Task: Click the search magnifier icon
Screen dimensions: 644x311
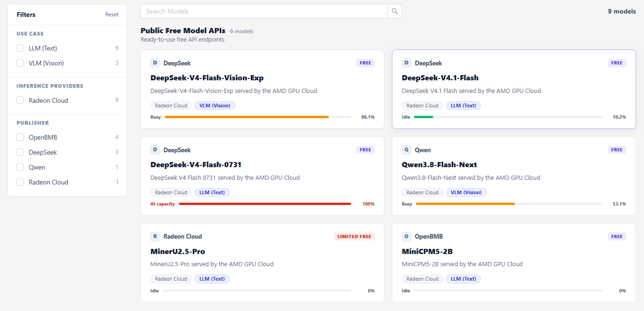Action: pyautogui.click(x=395, y=11)
